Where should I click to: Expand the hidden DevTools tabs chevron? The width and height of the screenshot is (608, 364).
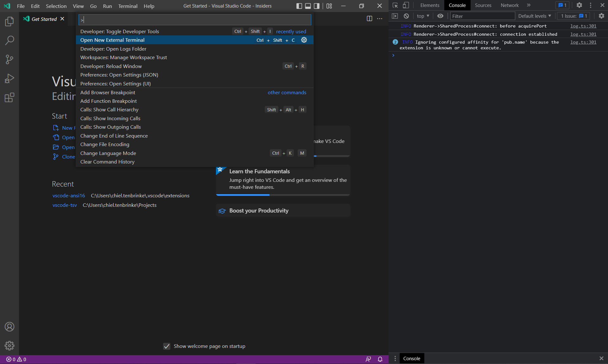coord(529,5)
